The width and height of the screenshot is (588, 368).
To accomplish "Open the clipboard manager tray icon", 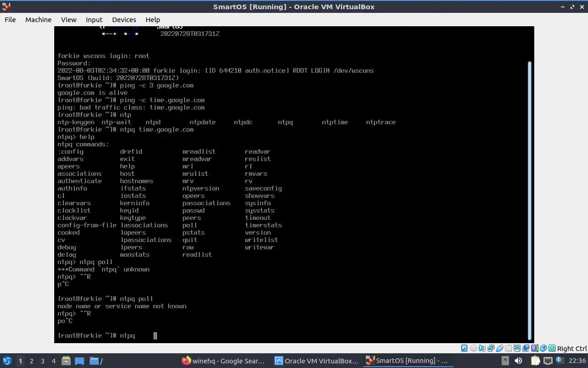I will click(535, 361).
